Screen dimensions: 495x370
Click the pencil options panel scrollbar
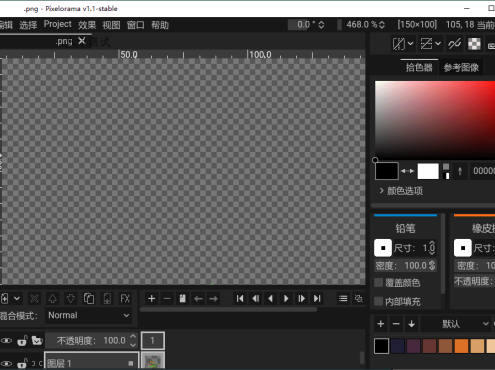pos(443,254)
